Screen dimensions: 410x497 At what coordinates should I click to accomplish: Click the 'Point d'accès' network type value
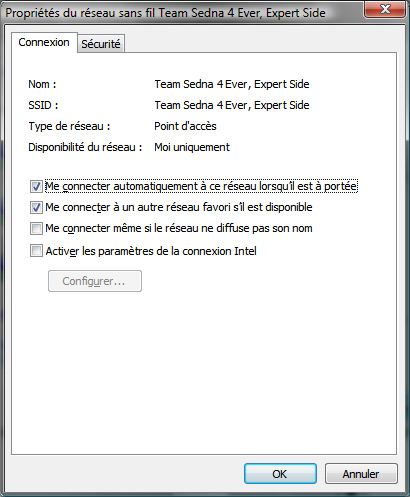click(185, 126)
